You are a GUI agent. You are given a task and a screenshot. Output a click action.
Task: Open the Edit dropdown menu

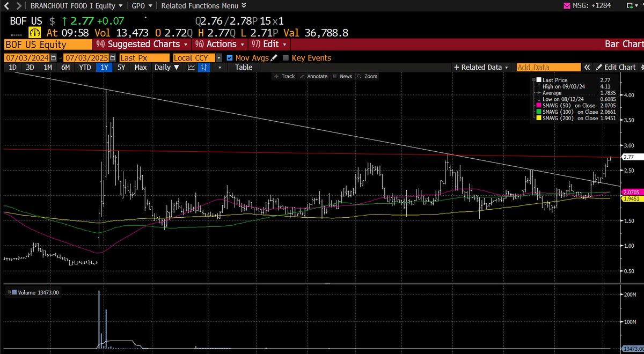[x=270, y=45]
